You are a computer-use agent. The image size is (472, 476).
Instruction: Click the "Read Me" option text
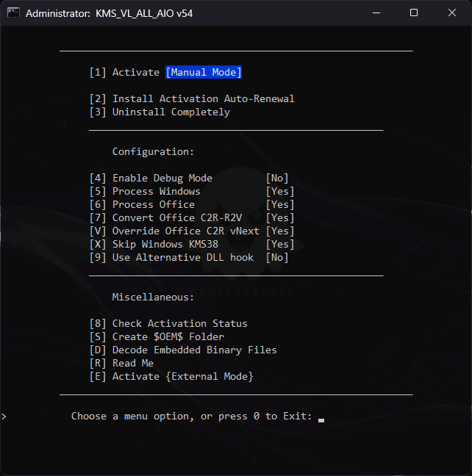(133, 363)
